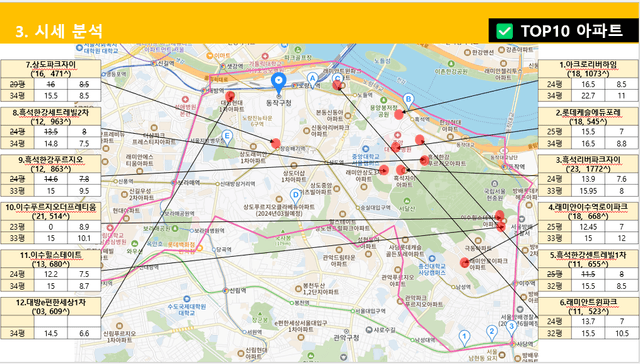Click the struck-through 11.5 in 흑석한강센트레빌1차 table
Screen dimensions: 640x364
[x=588, y=274]
